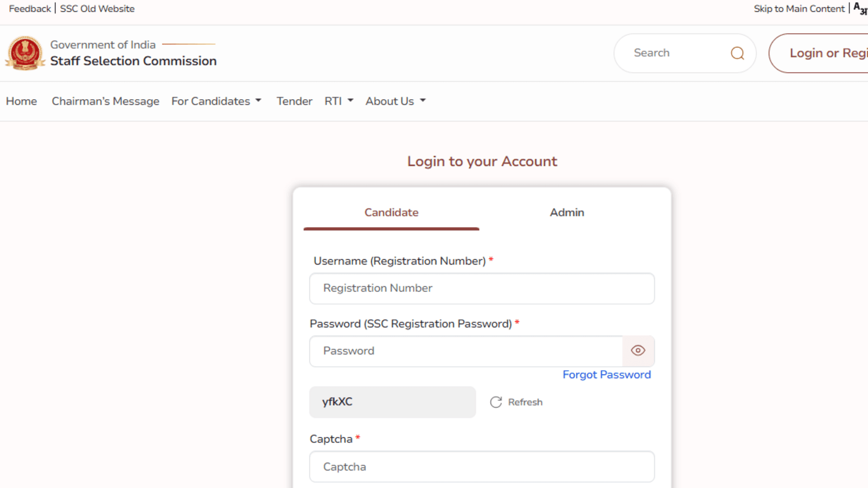Viewport: 868px width, 488px height.
Task: Toggle password visibility with eye icon
Action: pyautogui.click(x=638, y=351)
